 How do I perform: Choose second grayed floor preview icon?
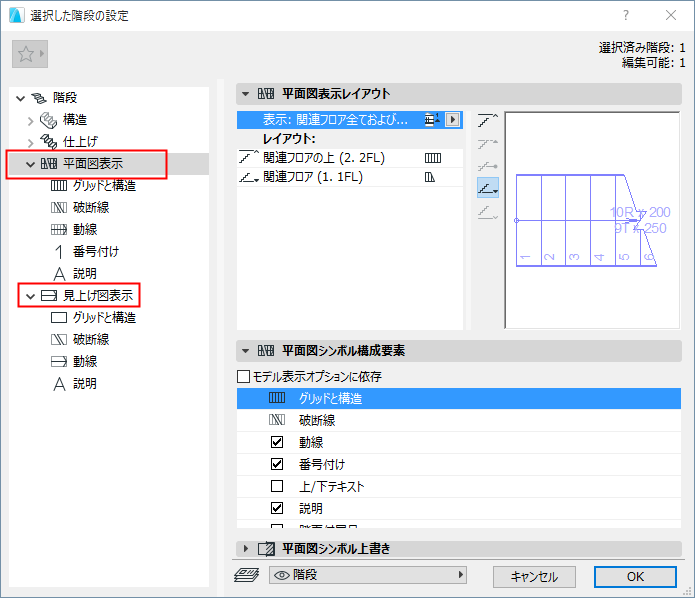488,144
